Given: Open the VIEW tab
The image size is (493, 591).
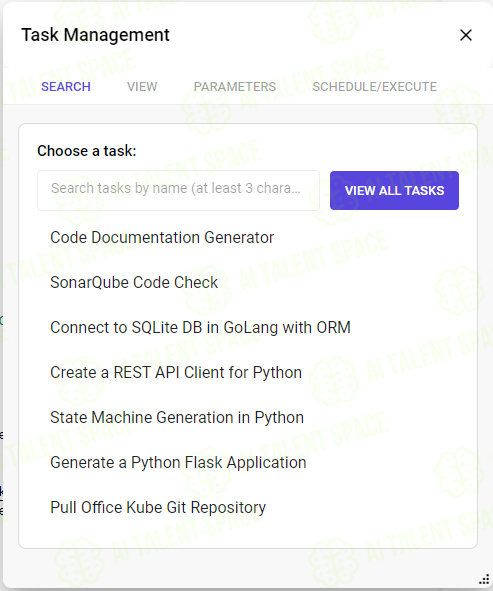Looking at the screenshot, I should tap(142, 87).
